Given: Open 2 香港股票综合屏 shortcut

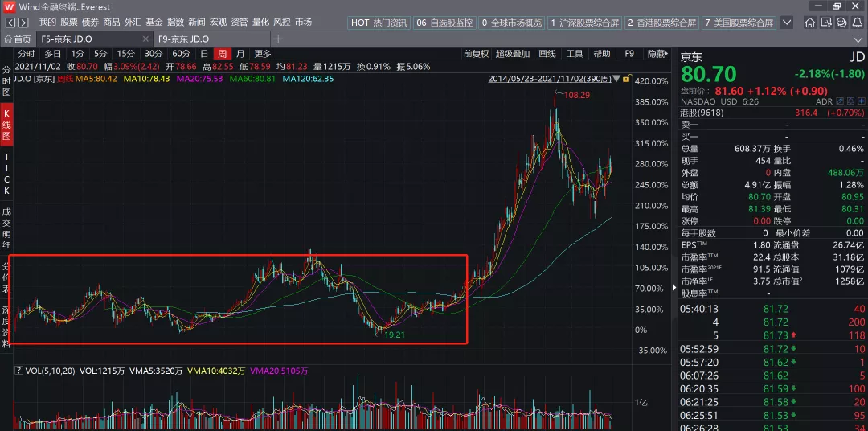Looking at the screenshot, I should point(662,23).
